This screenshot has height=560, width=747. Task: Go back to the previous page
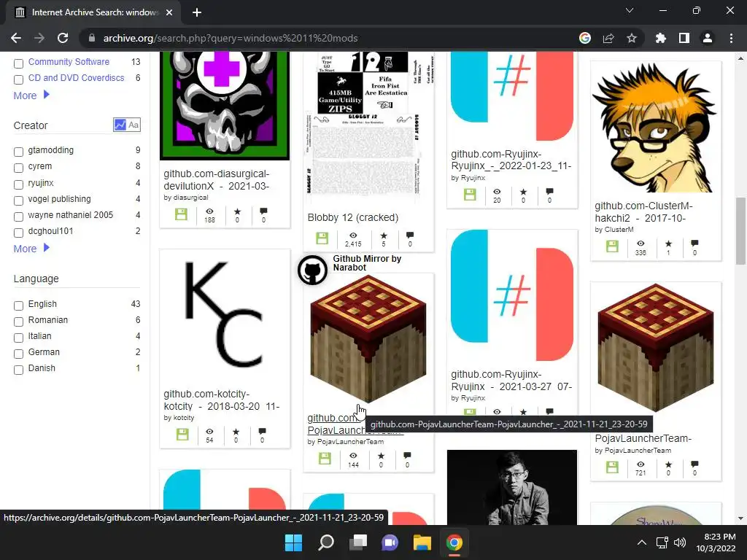click(x=16, y=38)
